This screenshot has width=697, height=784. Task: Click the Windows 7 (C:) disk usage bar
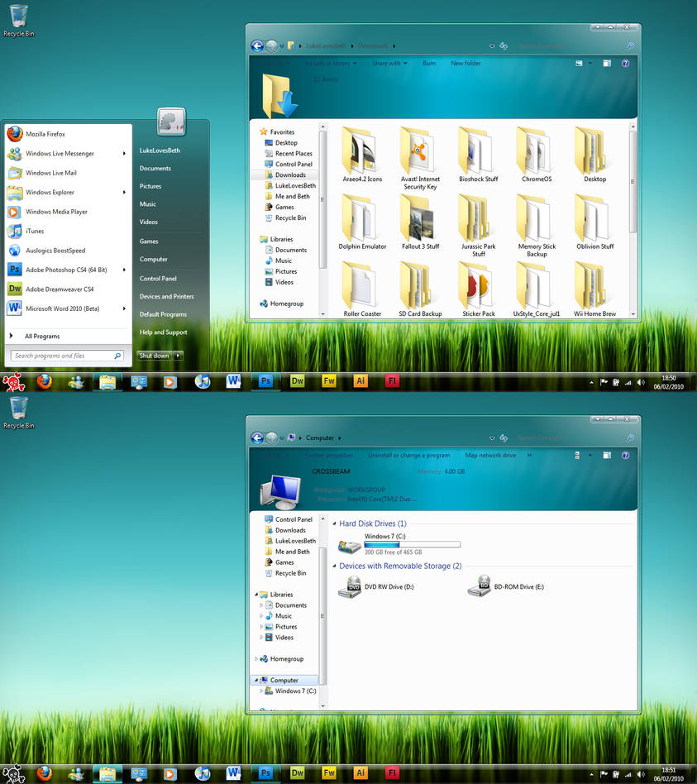tap(412, 543)
